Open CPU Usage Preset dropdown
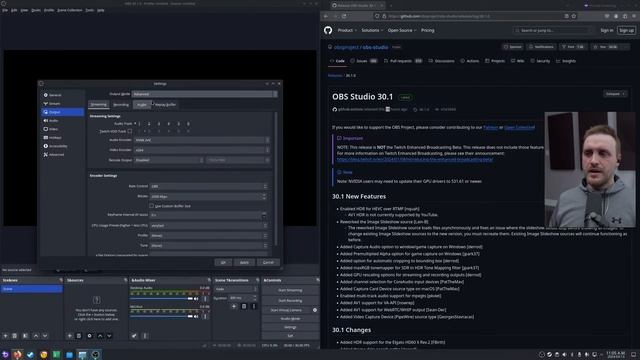This screenshot has width=640, height=360. (x=208, y=225)
